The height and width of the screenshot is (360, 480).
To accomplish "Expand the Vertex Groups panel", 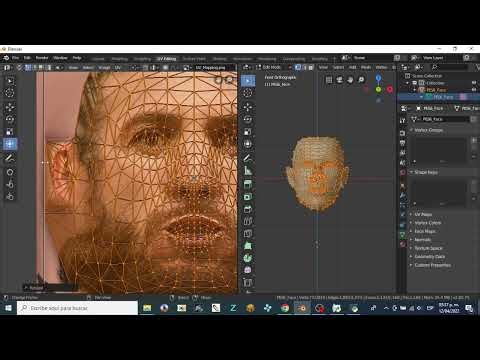I will point(428,130).
